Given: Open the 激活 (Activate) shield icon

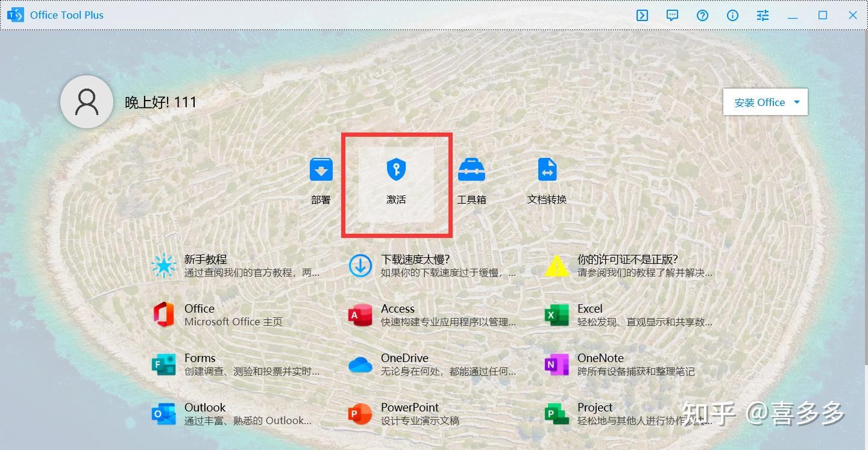Looking at the screenshot, I should pos(396,169).
